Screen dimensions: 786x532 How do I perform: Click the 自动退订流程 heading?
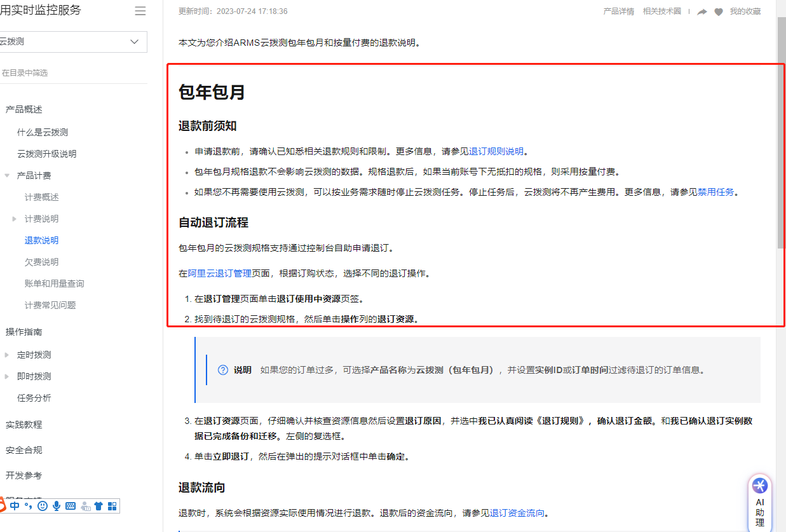(213, 222)
